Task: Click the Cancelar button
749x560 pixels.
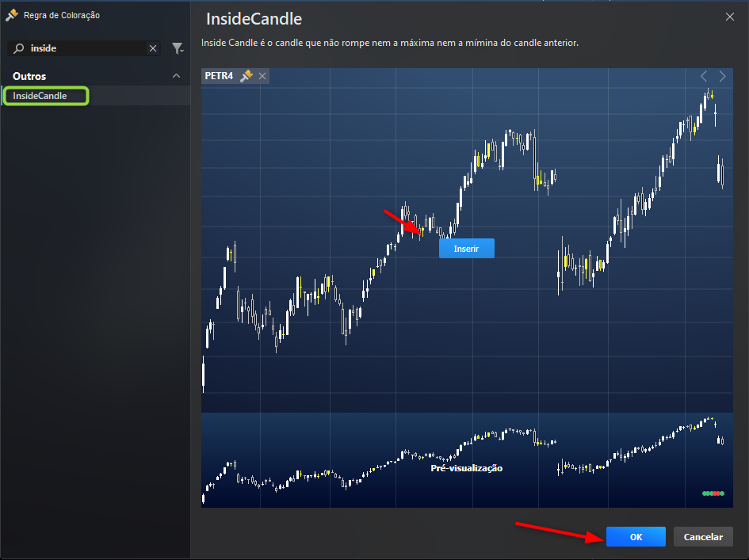Action: tap(703, 536)
